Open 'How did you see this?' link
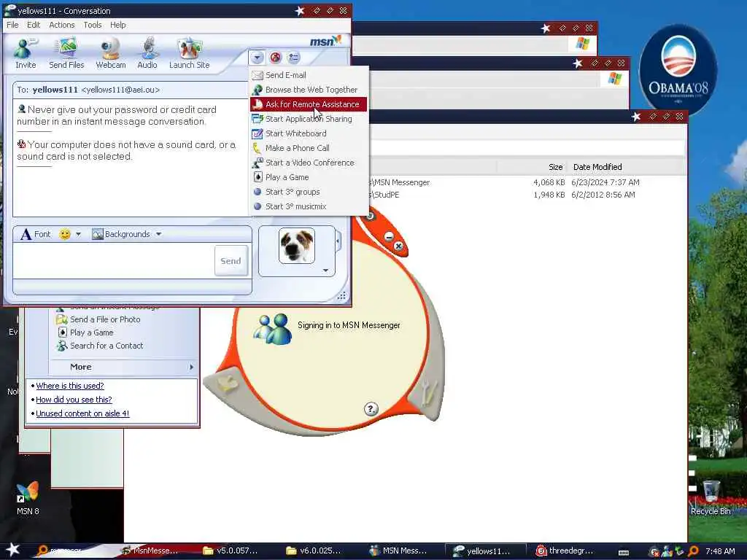Screen dimensions: 747x560 [74, 400]
